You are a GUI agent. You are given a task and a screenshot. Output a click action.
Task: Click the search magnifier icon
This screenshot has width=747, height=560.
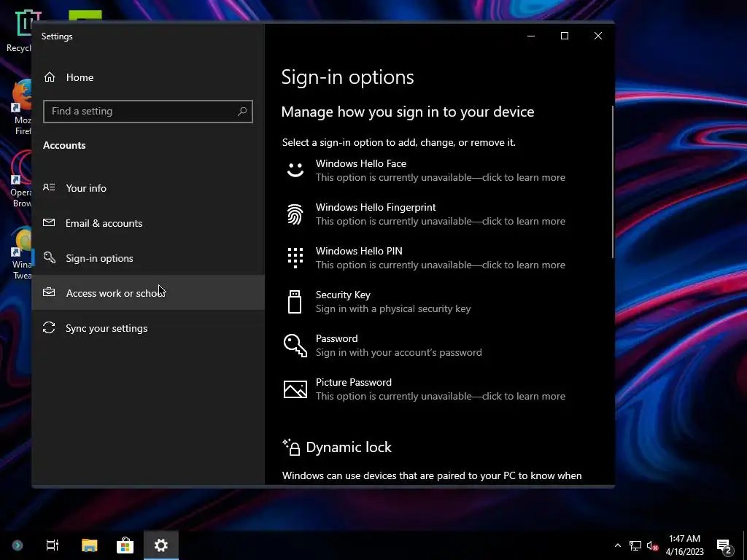tap(242, 112)
